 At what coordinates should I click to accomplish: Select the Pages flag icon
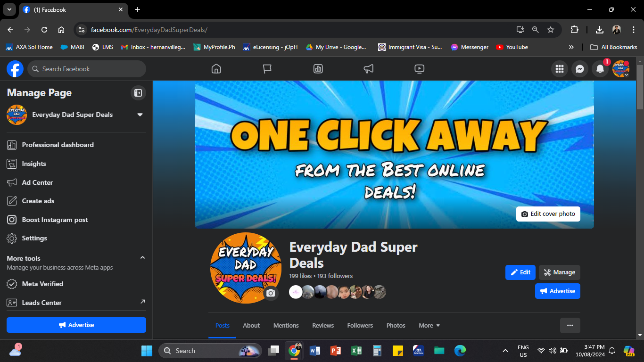[x=267, y=69]
